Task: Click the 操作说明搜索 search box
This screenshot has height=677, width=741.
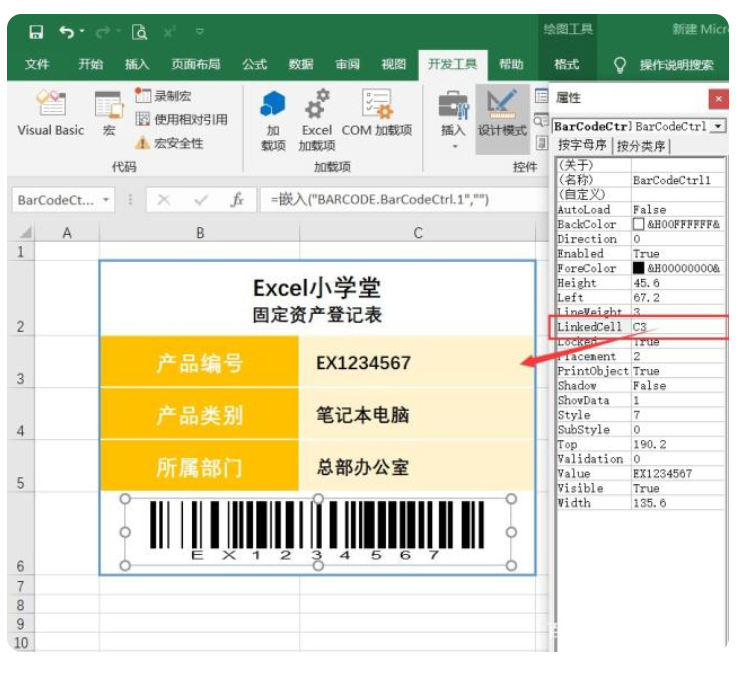Action: click(x=676, y=65)
